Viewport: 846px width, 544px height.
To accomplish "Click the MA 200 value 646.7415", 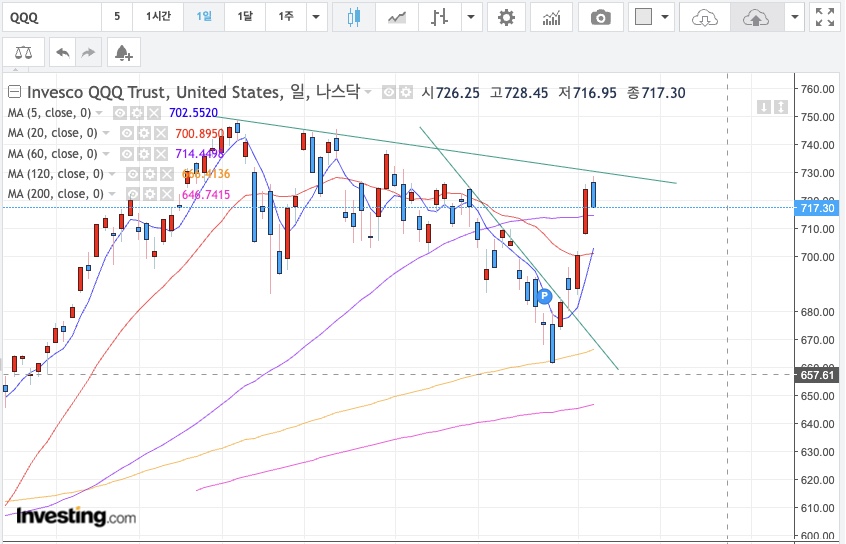I will pos(206,194).
